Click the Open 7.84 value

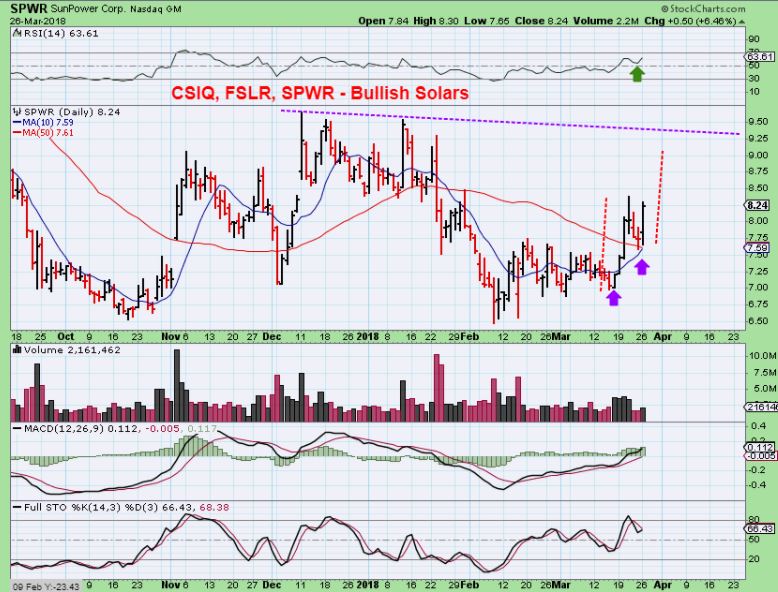384,21
